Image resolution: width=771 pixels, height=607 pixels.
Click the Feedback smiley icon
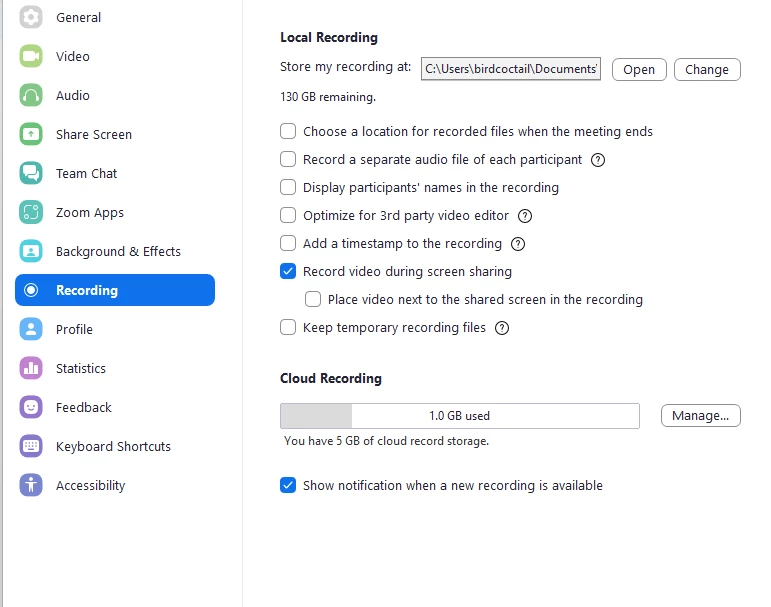pyautogui.click(x=31, y=407)
